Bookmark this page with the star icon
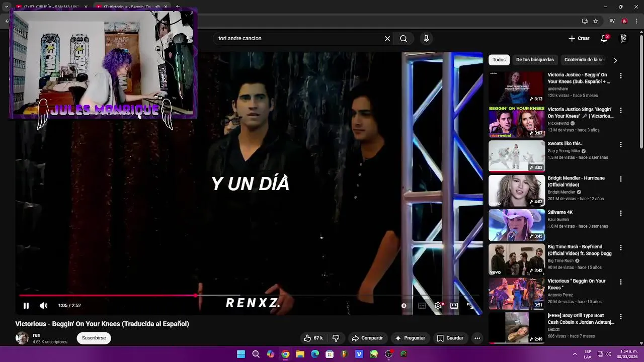The image size is (644, 362). (596, 21)
